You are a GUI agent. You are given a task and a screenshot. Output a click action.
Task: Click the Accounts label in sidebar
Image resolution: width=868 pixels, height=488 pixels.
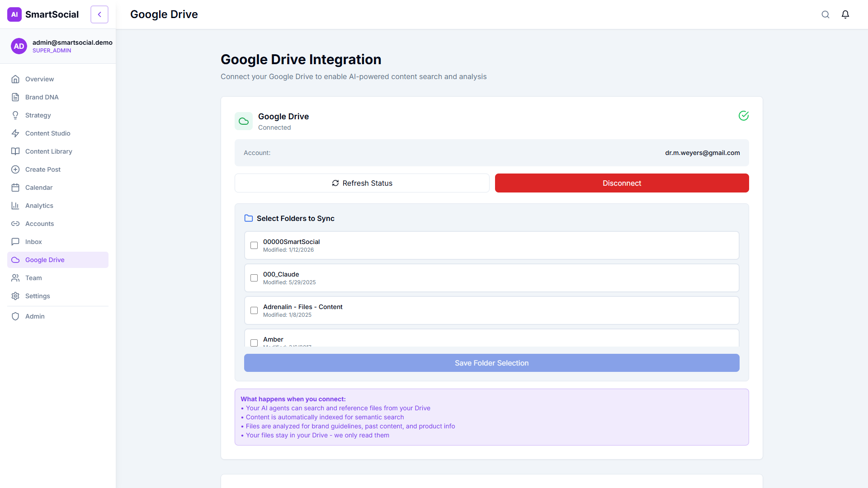[39, 224]
